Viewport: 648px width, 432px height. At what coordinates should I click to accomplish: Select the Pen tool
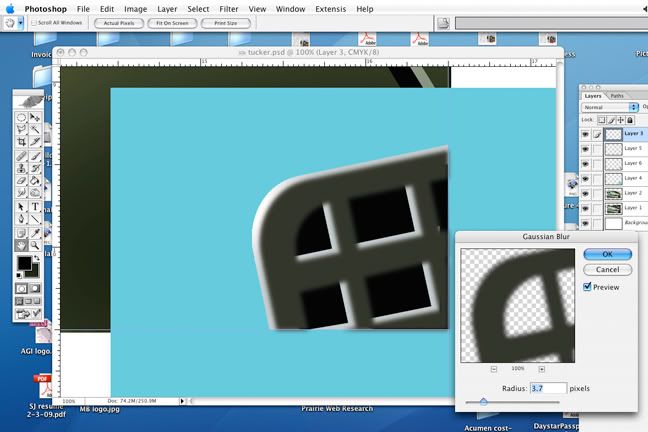click(x=21, y=219)
